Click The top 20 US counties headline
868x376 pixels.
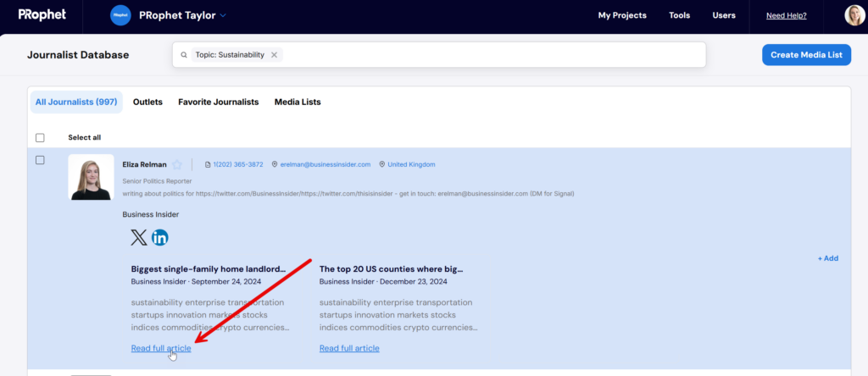click(x=392, y=269)
